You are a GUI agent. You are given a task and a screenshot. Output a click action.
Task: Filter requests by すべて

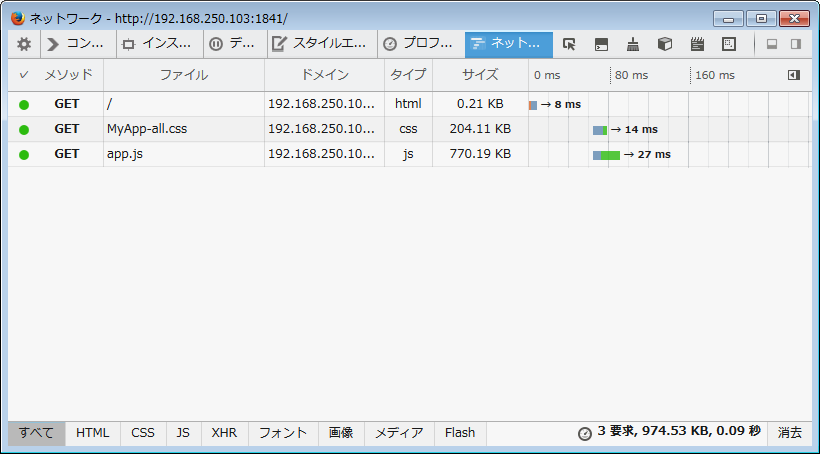click(37, 433)
